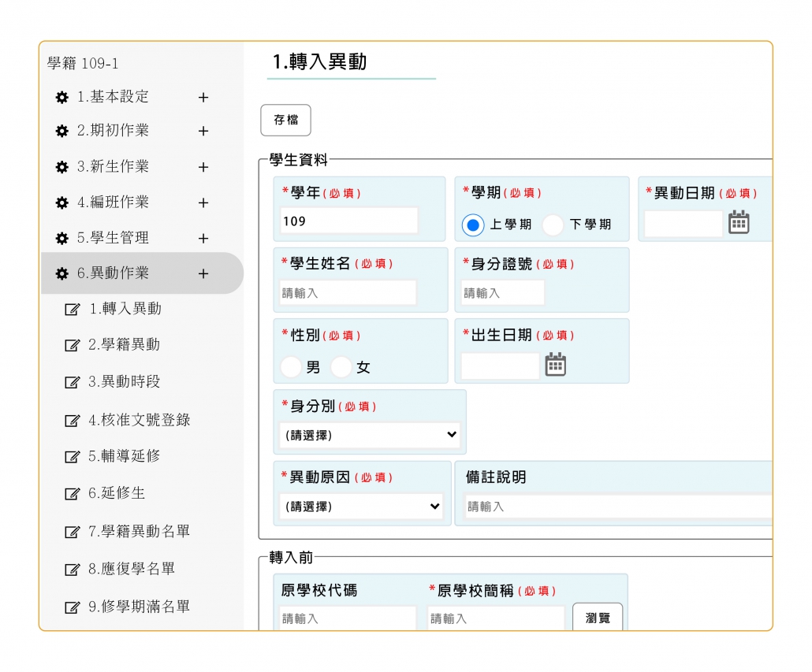Click the edit icon beside 5.輔導延修
The image size is (812, 672).
pyautogui.click(x=72, y=457)
